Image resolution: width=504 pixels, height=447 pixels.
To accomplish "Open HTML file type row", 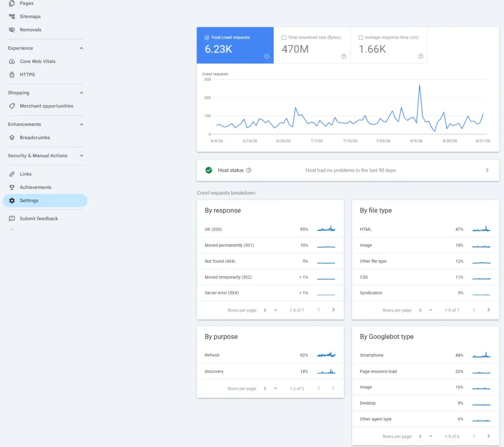I will click(x=425, y=229).
